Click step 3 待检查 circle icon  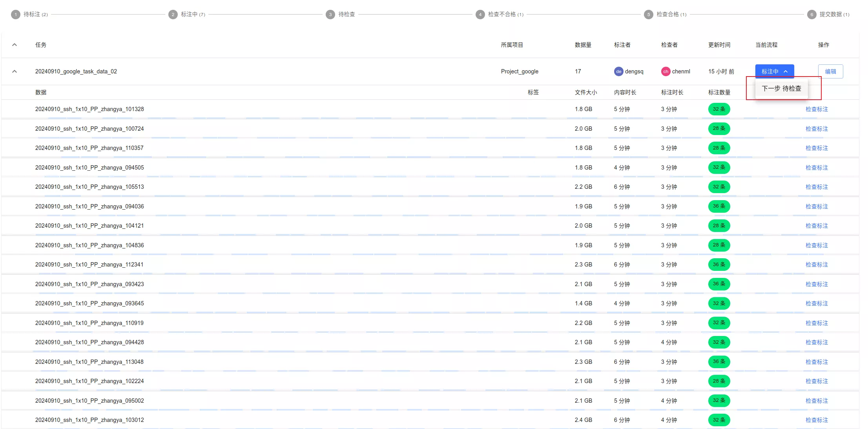coord(330,15)
